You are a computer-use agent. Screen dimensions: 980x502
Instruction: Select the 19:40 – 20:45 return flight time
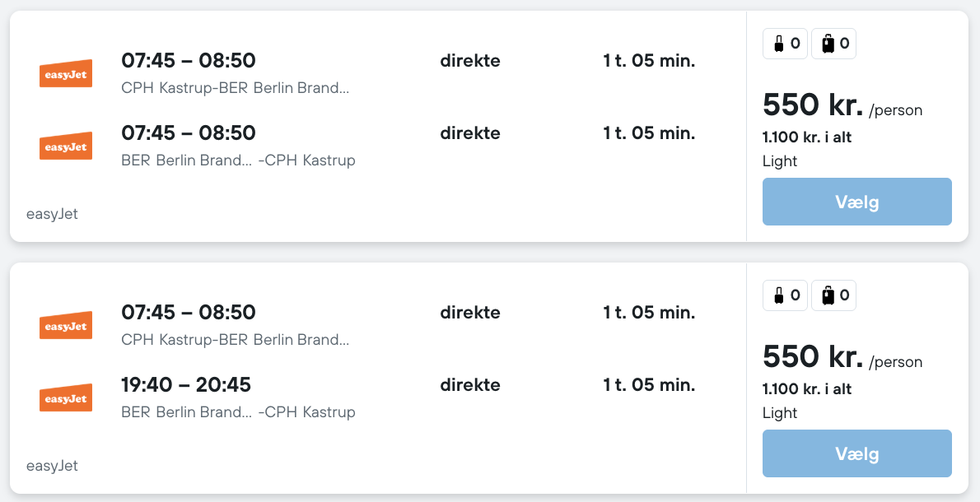coord(186,384)
